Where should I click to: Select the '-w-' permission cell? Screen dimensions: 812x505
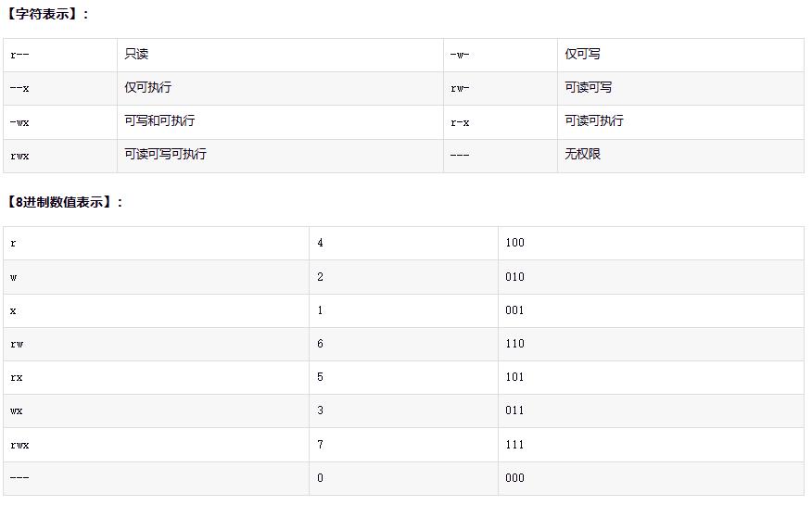(460, 55)
